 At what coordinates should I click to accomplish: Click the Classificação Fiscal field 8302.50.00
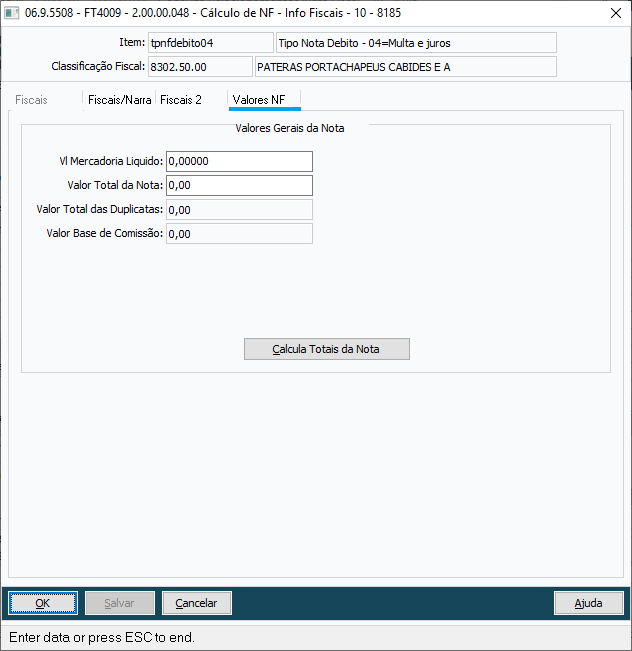tap(200, 67)
